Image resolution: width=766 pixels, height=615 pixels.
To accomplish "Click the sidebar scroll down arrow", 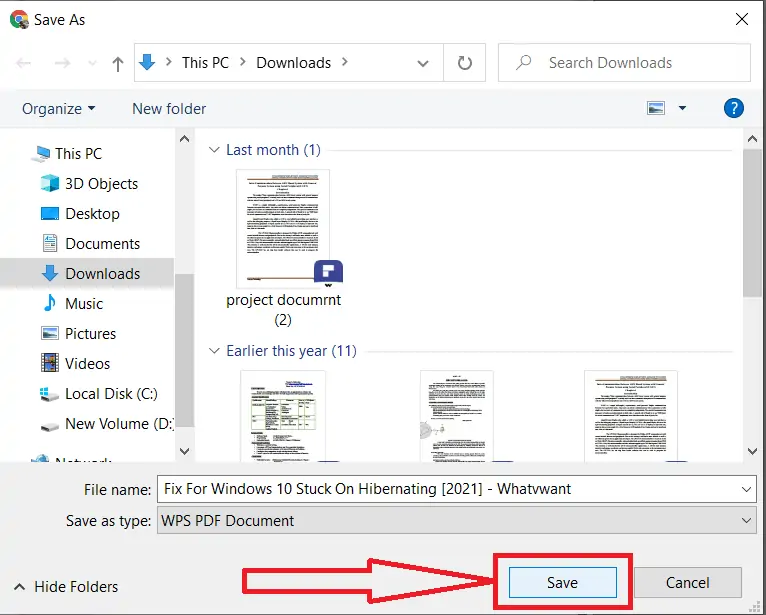I will pyautogui.click(x=185, y=451).
